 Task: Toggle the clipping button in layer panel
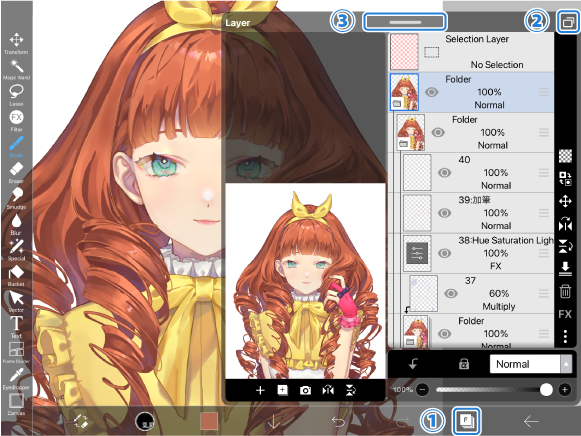[x=413, y=364]
